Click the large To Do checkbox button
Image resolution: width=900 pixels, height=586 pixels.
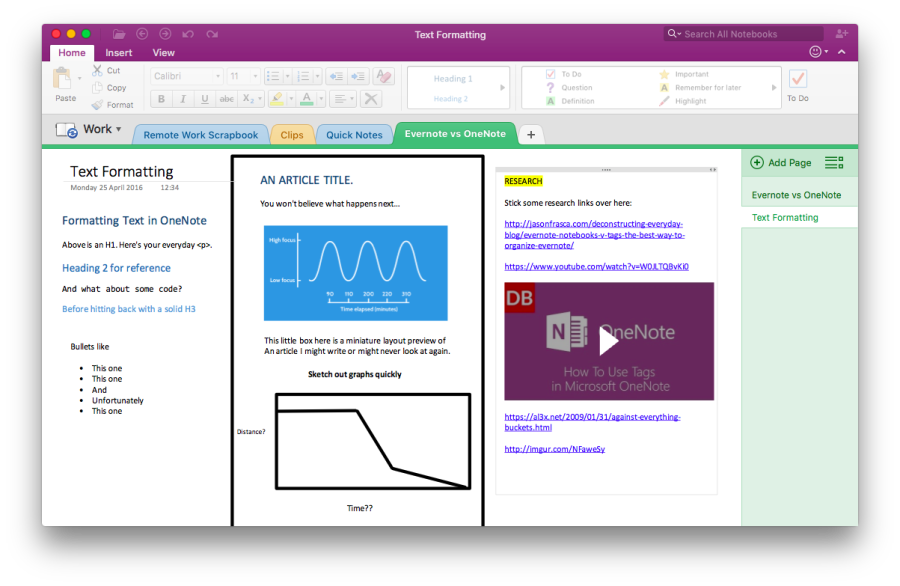(798, 86)
